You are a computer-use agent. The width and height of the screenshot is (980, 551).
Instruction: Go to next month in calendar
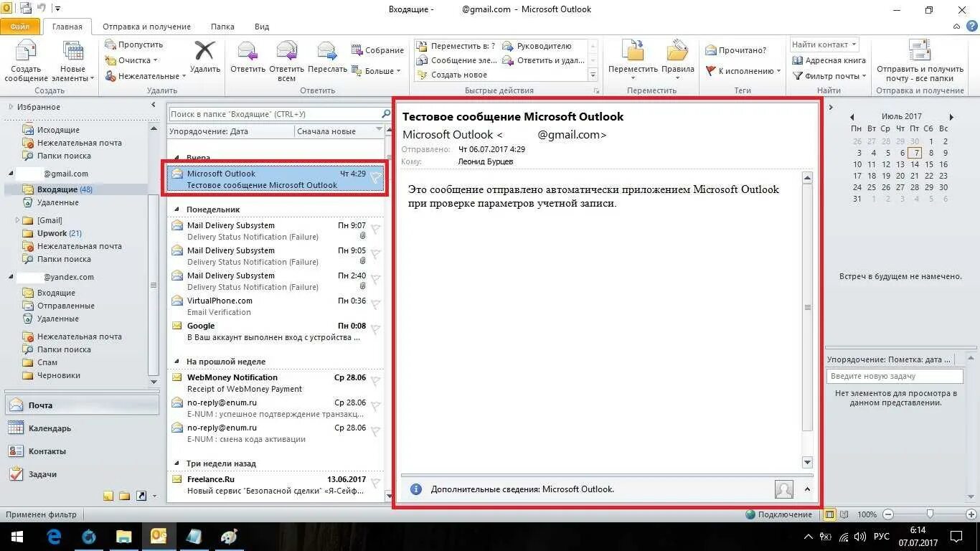951,116
